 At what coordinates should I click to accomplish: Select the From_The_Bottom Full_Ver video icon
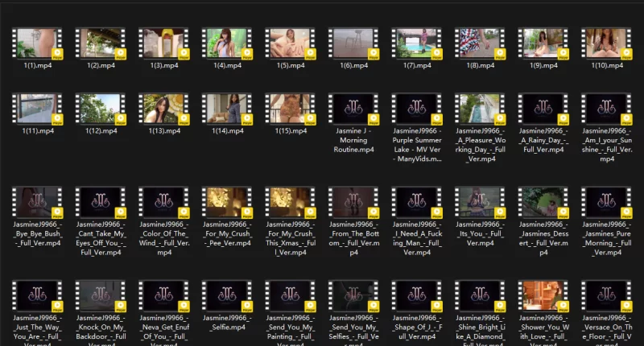click(353, 202)
